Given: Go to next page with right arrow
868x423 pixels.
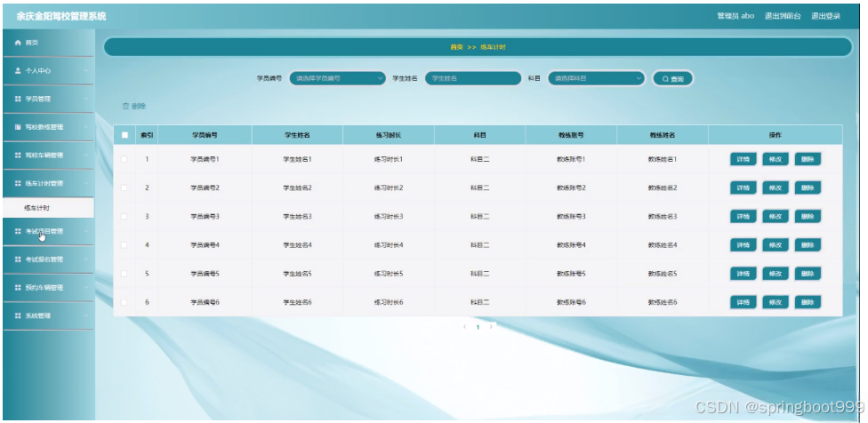Looking at the screenshot, I should tap(491, 327).
